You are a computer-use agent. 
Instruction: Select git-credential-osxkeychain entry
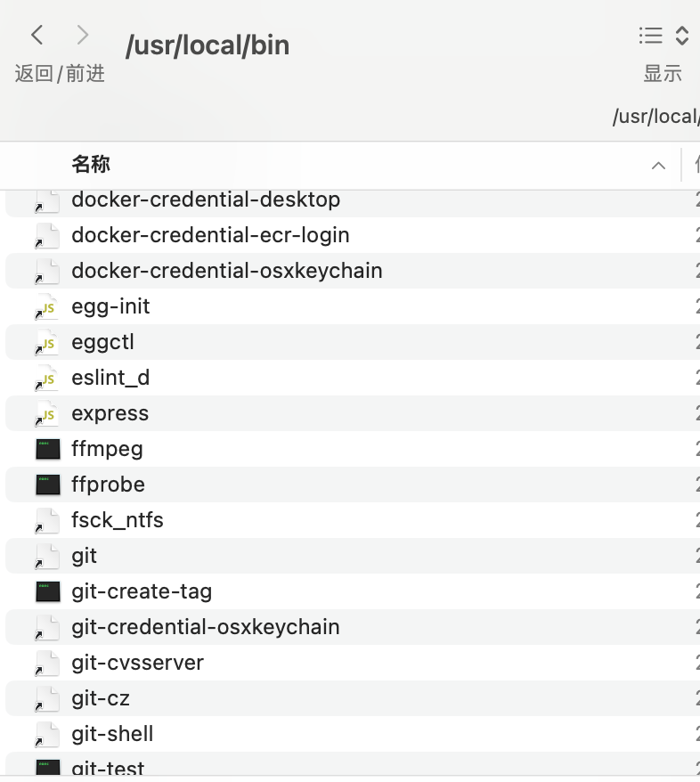tap(205, 627)
